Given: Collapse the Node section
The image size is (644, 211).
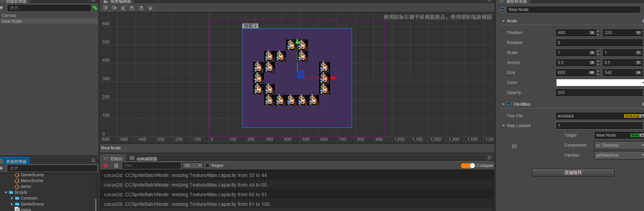Looking at the screenshot, I should click(x=504, y=21).
